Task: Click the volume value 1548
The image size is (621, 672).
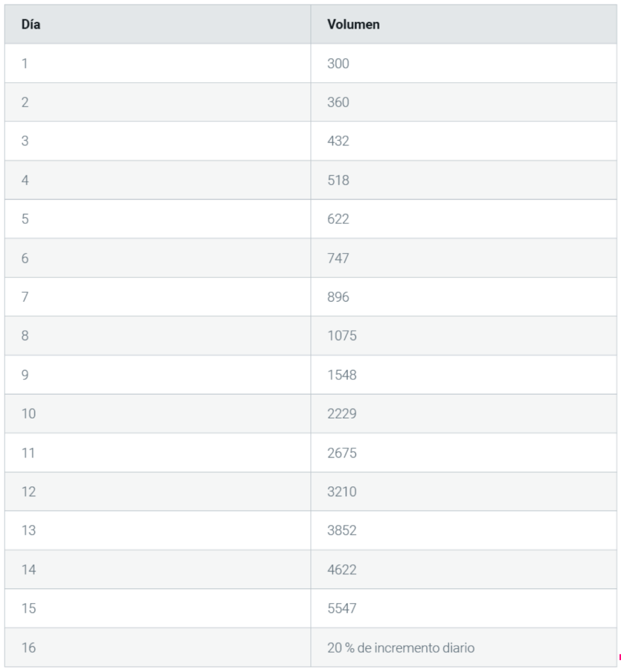Action: pos(464,375)
